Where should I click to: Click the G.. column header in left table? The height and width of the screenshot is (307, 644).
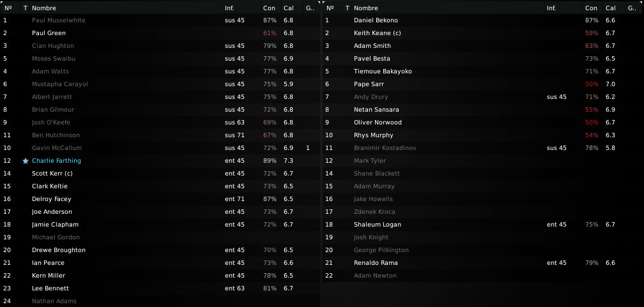[x=310, y=8]
